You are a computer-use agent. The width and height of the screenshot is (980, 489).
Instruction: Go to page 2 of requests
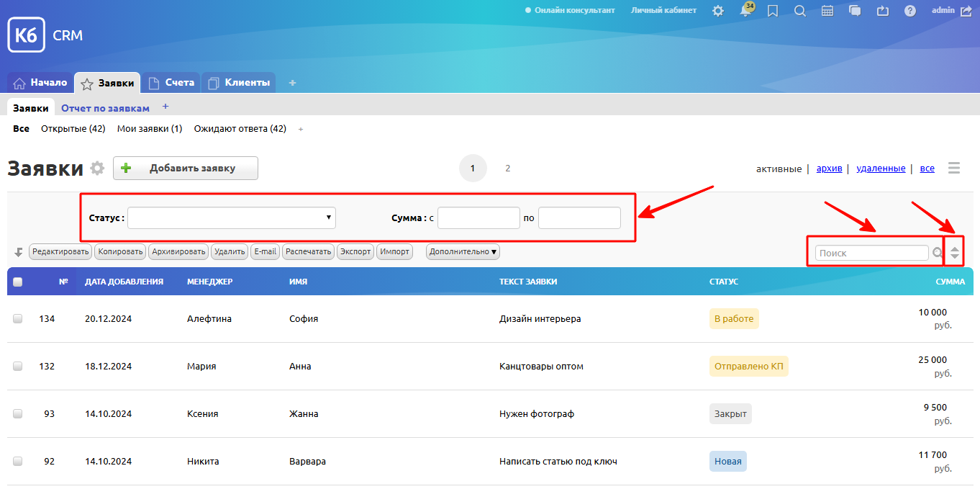(507, 169)
